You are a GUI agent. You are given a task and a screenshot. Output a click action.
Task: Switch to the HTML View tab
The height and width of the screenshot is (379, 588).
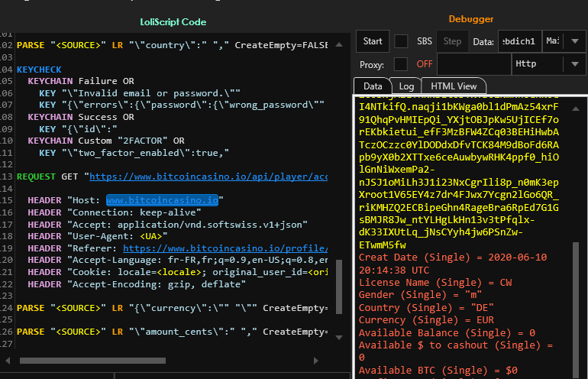click(454, 86)
